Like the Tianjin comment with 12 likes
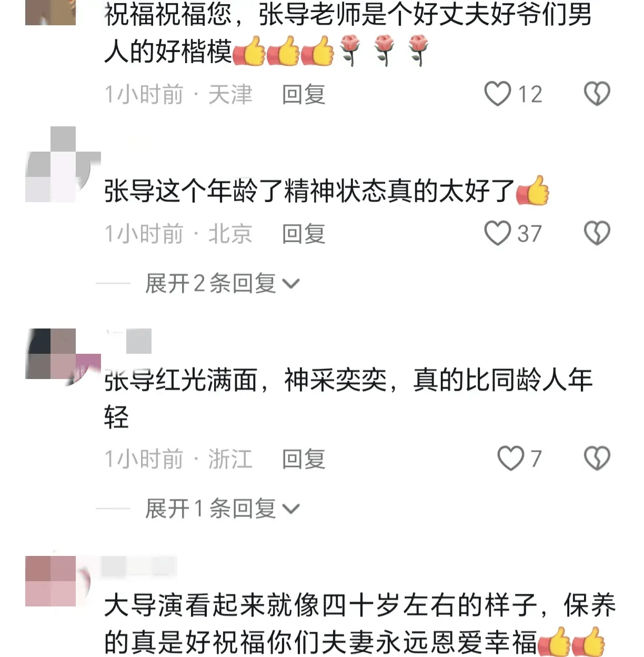Image resolution: width=644 pixels, height=657 pixels. tap(498, 94)
